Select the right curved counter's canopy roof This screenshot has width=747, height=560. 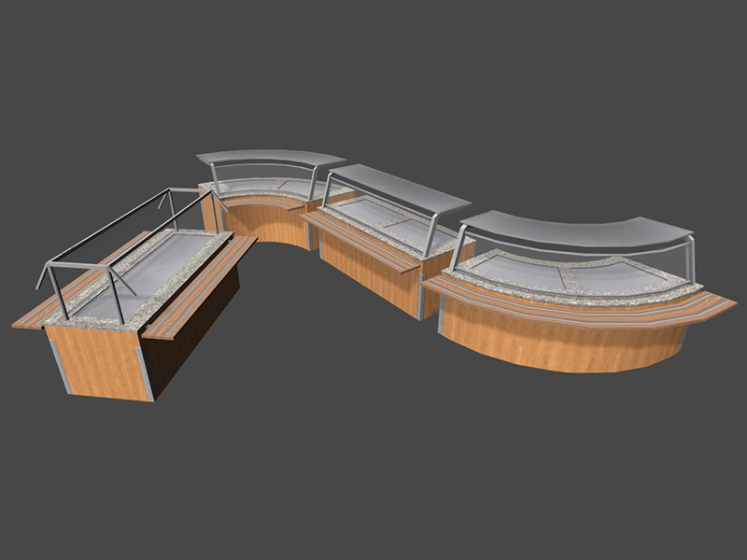point(579,230)
